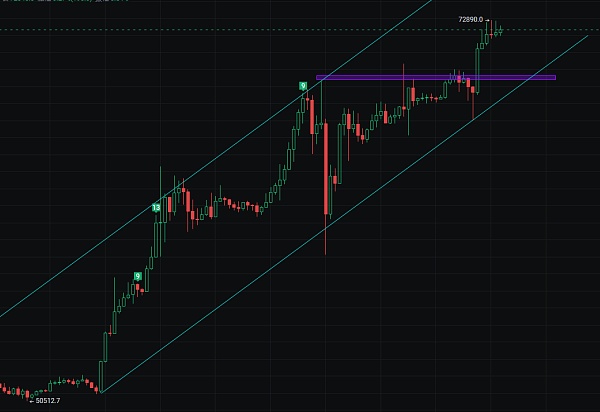The width and height of the screenshot is (600, 412).
Task: Click the largest red candle in the chart middle
Action: (326, 168)
